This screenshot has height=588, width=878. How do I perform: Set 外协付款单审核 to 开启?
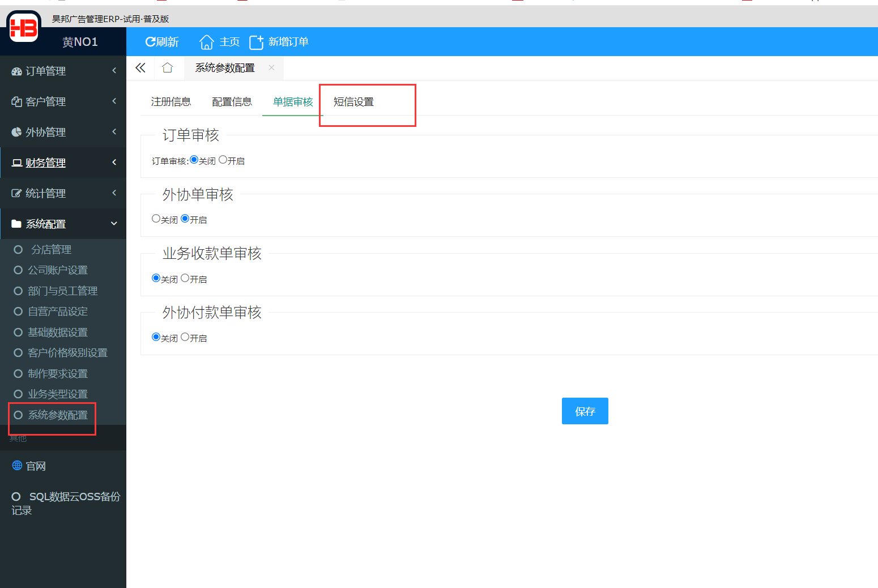pos(185,337)
